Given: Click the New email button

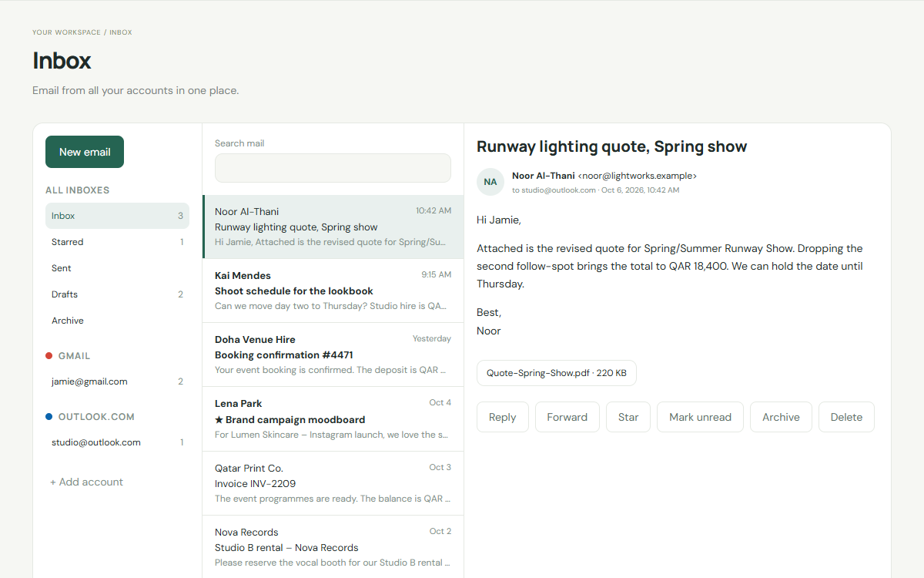Looking at the screenshot, I should (x=85, y=152).
